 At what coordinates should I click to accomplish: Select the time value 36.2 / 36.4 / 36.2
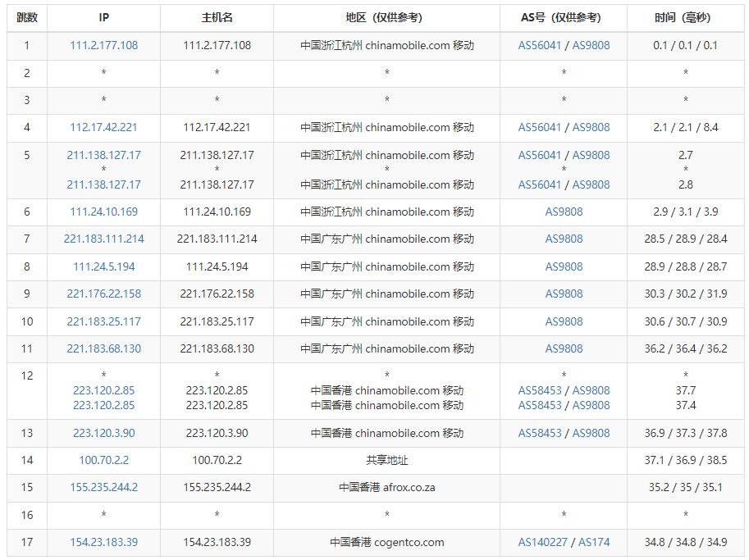click(x=686, y=348)
